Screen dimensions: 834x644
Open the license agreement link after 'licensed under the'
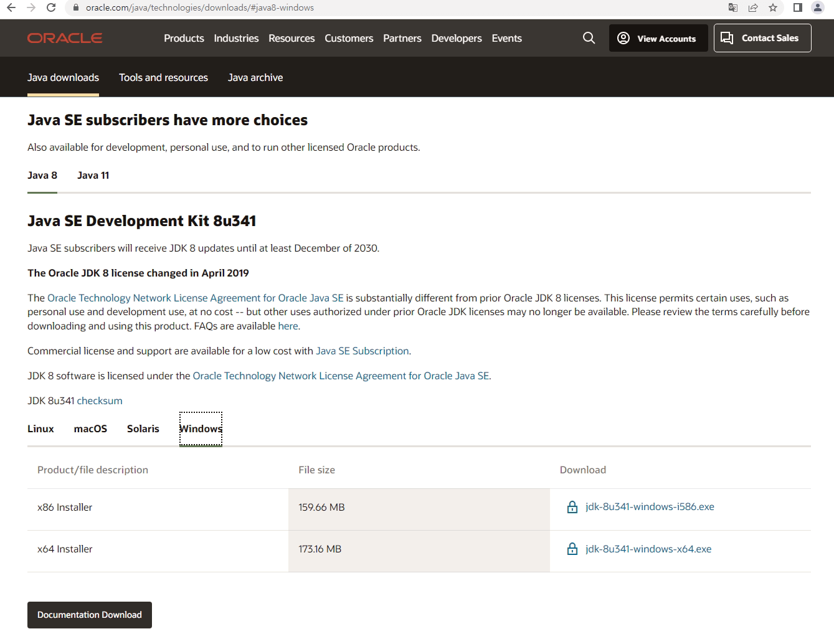coord(341,376)
